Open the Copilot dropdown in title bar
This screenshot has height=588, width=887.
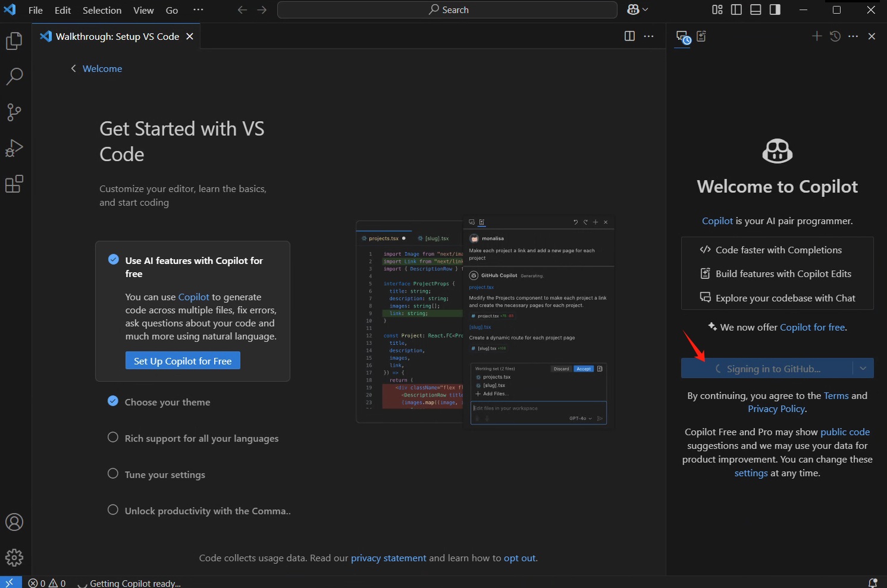point(638,10)
